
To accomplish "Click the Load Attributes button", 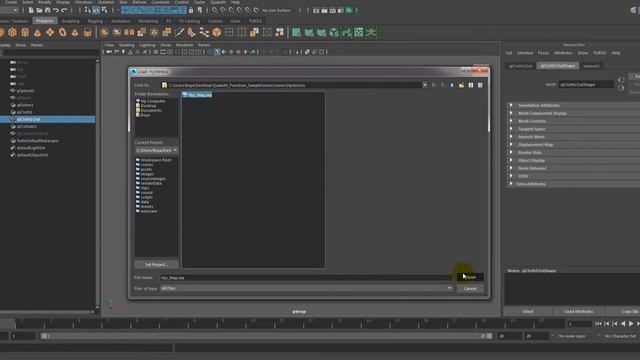I will [578, 311].
